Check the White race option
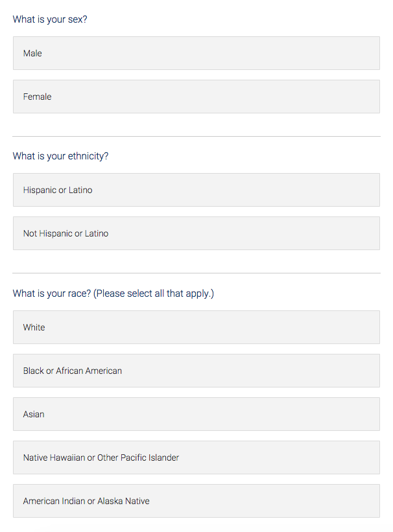Screen dimensions: 393x532 (196, 327)
